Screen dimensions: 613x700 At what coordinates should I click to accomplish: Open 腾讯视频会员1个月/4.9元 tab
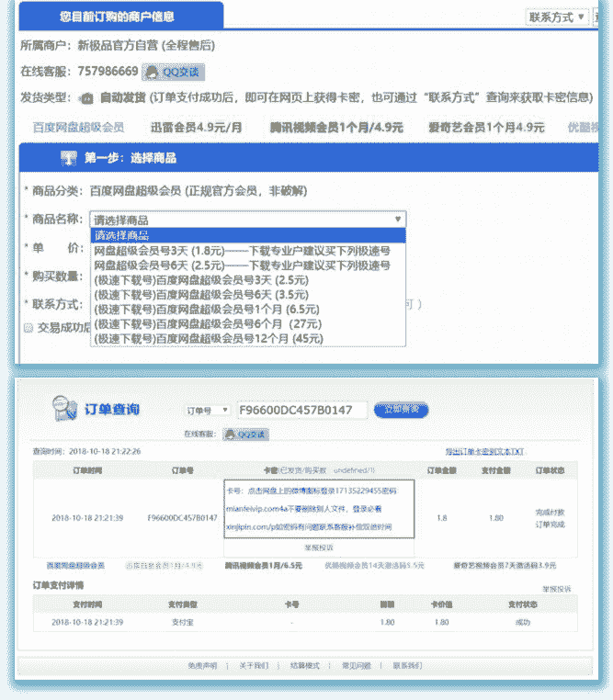click(335, 128)
